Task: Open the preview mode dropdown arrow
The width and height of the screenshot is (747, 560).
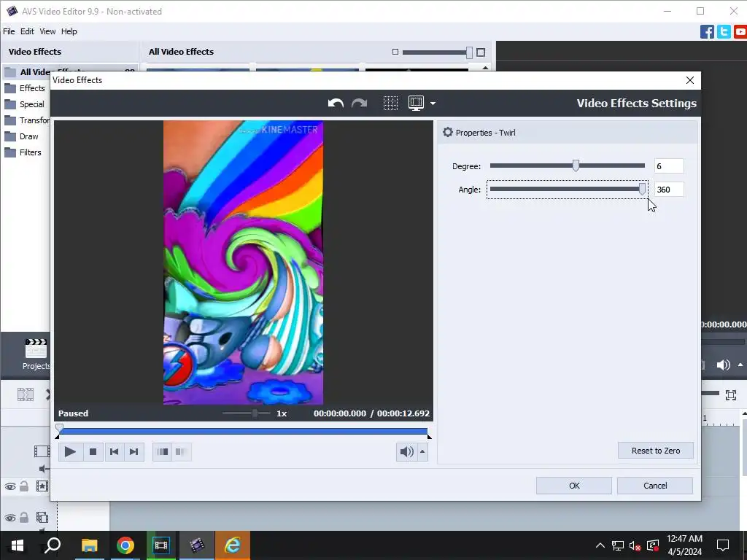Action: click(433, 104)
